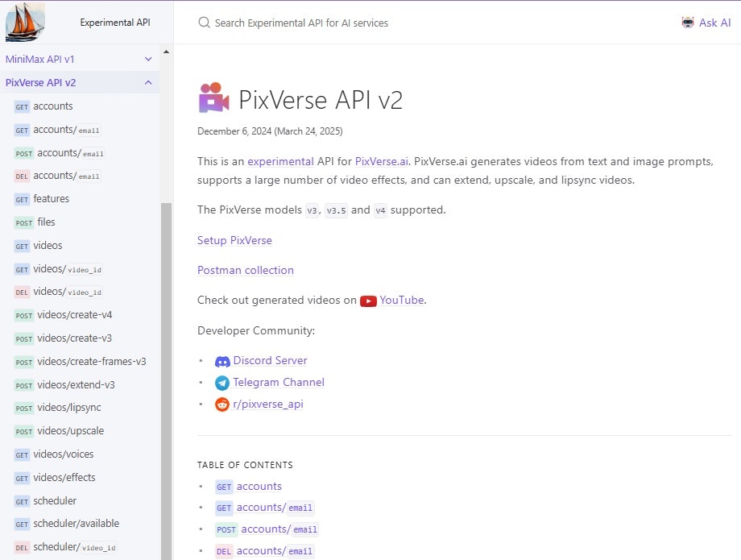Follow the experimental link
This screenshot has width=741, height=560.
[x=280, y=162]
